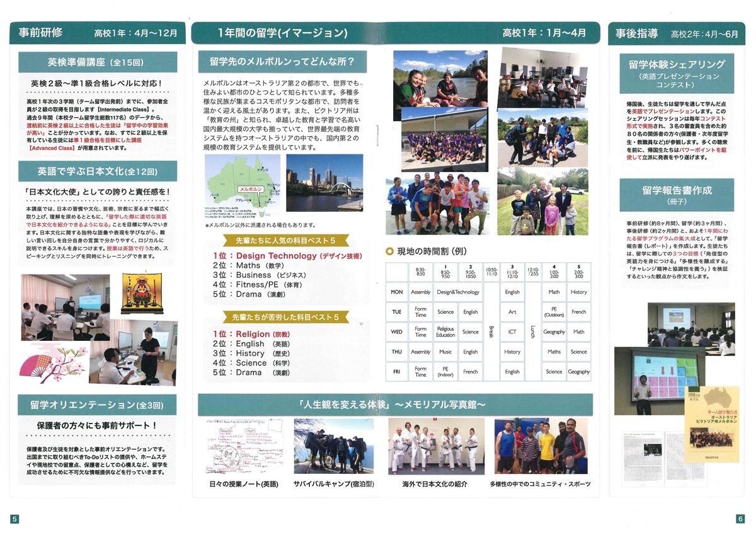Image resolution: width=756 pixels, height=535 pixels.
Task: Select the 英検準備講座(全15回) section heading
Action: (x=97, y=62)
